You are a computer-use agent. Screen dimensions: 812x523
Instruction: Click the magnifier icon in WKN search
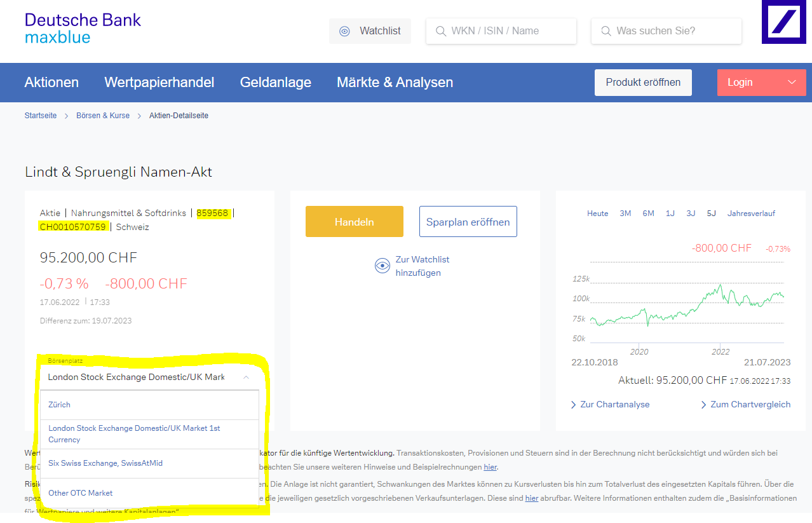(x=440, y=31)
